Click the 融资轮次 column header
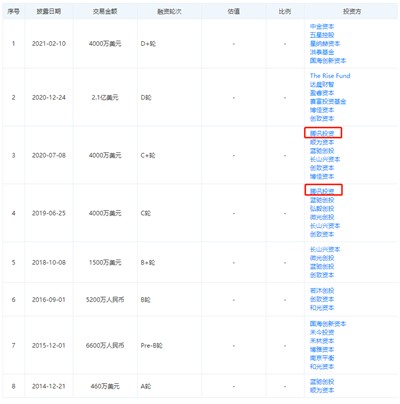The height and width of the screenshot is (404, 400). pyautogui.click(x=169, y=11)
